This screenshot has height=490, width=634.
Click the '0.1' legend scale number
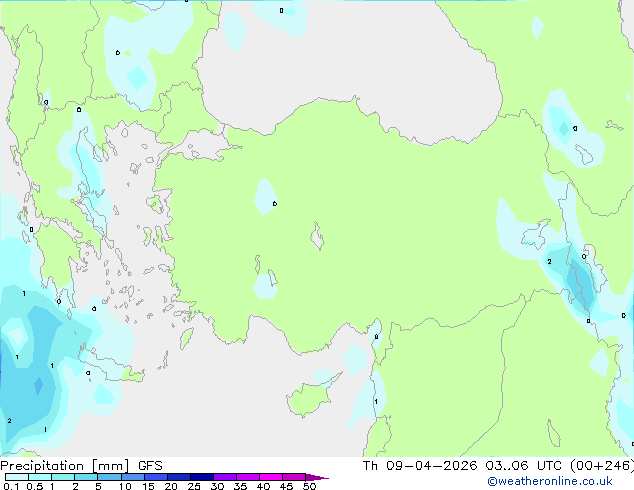11,486
